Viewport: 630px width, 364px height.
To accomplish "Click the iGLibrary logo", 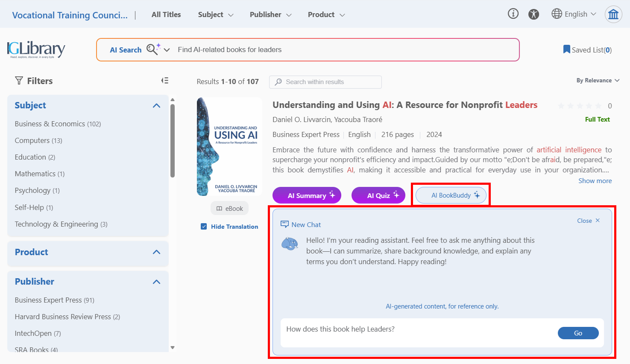I will pyautogui.click(x=36, y=50).
